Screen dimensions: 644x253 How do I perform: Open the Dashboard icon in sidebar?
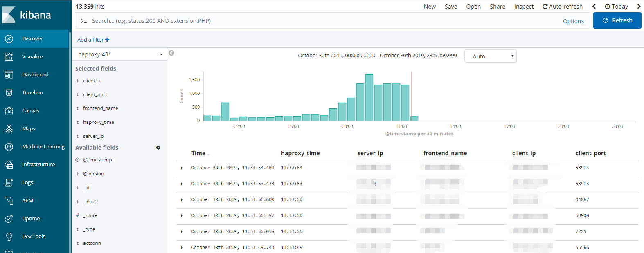click(9, 75)
